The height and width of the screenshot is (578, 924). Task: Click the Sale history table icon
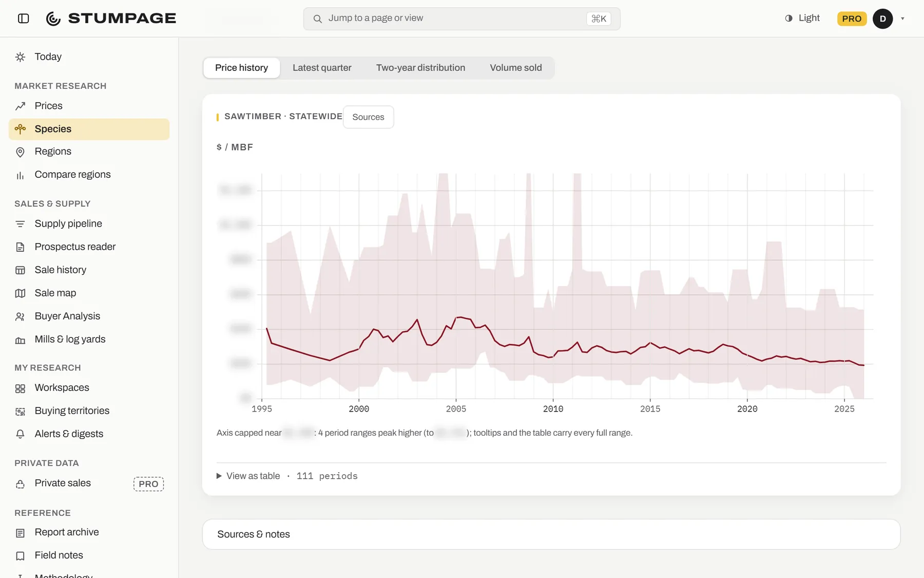(20, 270)
